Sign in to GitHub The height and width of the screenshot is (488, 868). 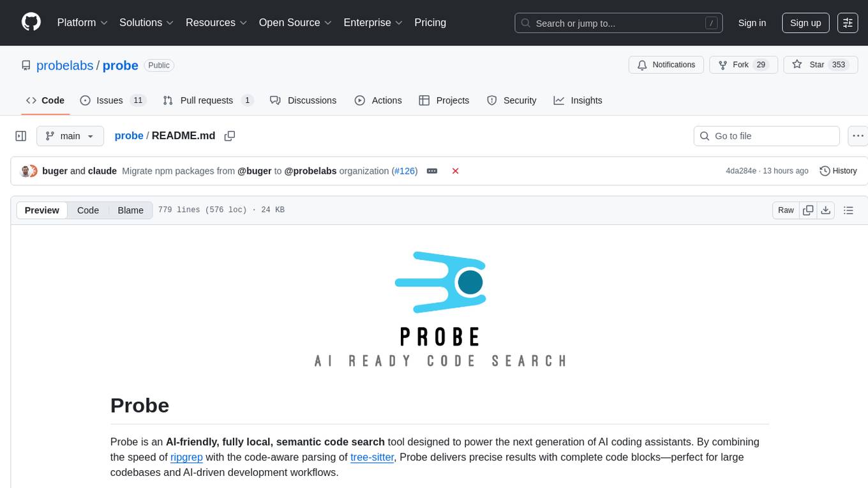point(752,23)
